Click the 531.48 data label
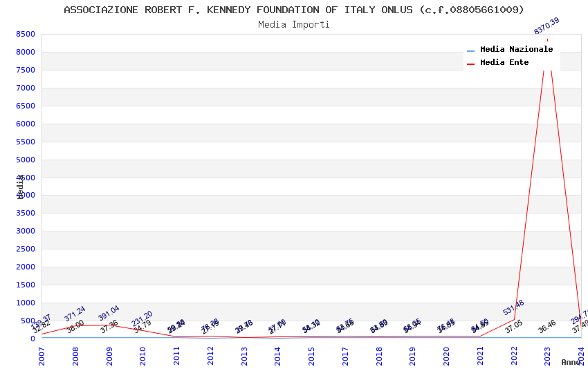This screenshot has height=380, width=588. [513, 307]
